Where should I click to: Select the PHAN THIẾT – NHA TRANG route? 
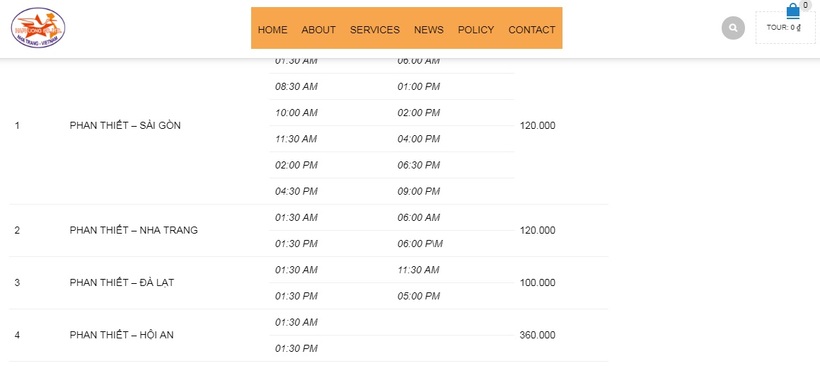[134, 230]
